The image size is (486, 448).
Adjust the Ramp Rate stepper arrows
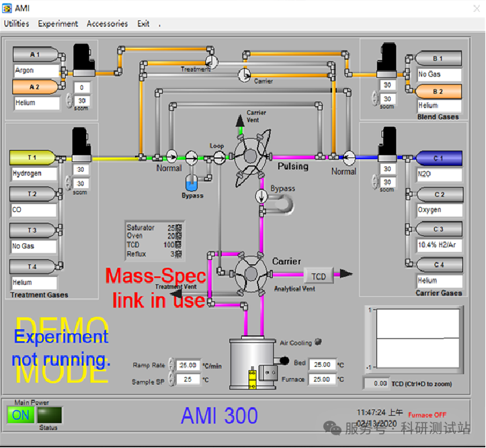(172, 365)
